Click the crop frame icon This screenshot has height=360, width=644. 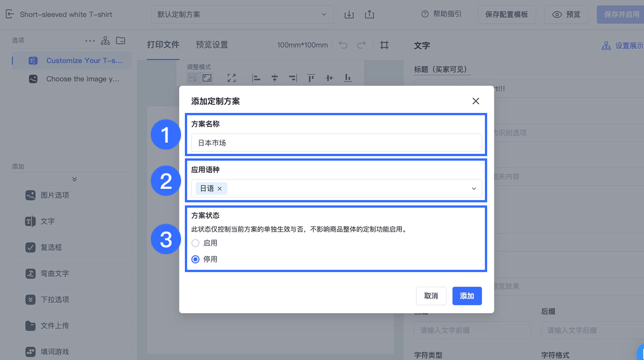(x=385, y=45)
